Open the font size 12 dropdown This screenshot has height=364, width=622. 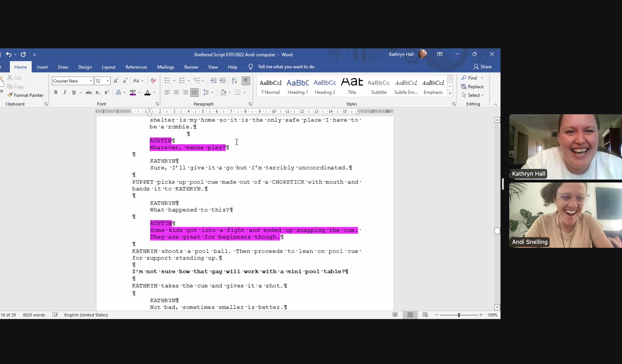pyautogui.click(x=108, y=81)
